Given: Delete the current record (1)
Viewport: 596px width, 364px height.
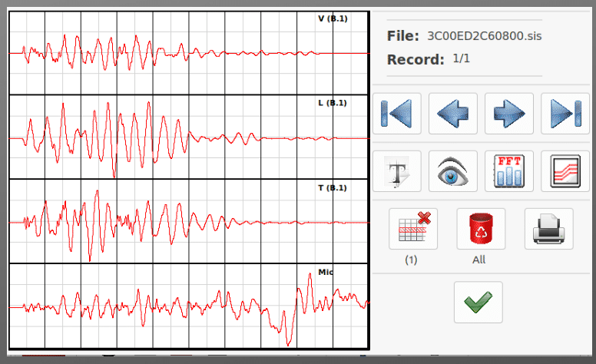Looking at the screenshot, I should tap(413, 229).
